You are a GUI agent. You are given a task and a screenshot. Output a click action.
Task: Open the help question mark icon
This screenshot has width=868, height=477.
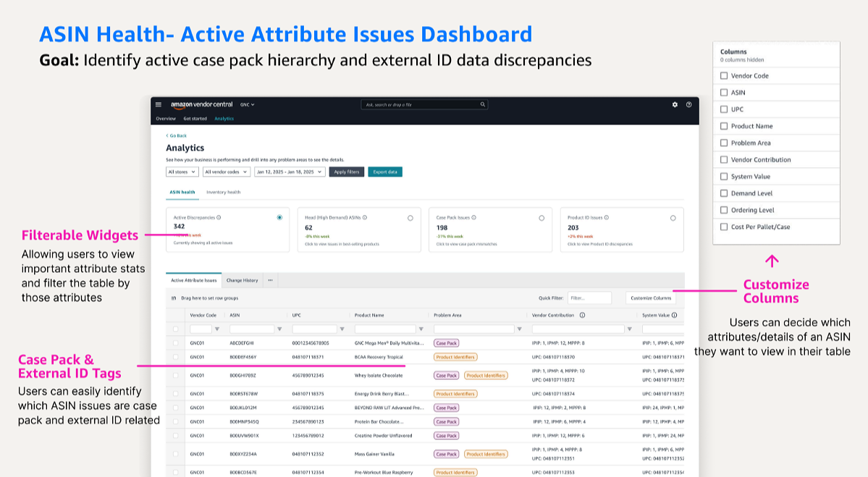[x=688, y=104]
